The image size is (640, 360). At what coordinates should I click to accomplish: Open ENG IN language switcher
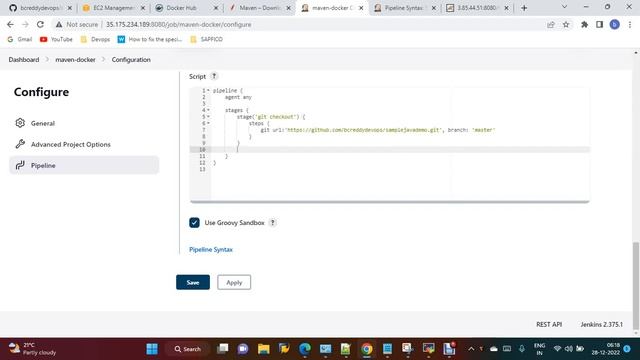point(539,349)
